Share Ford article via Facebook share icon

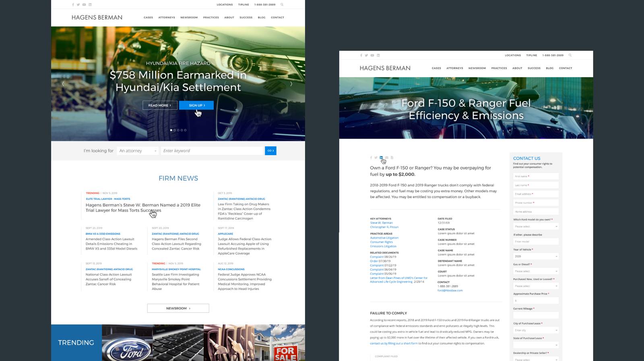click(371, 158)
